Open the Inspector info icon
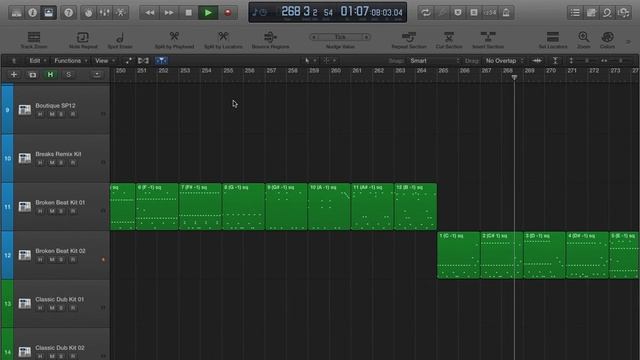The width and height of the screenshot is (640, 360). click(x=32, y=13)
